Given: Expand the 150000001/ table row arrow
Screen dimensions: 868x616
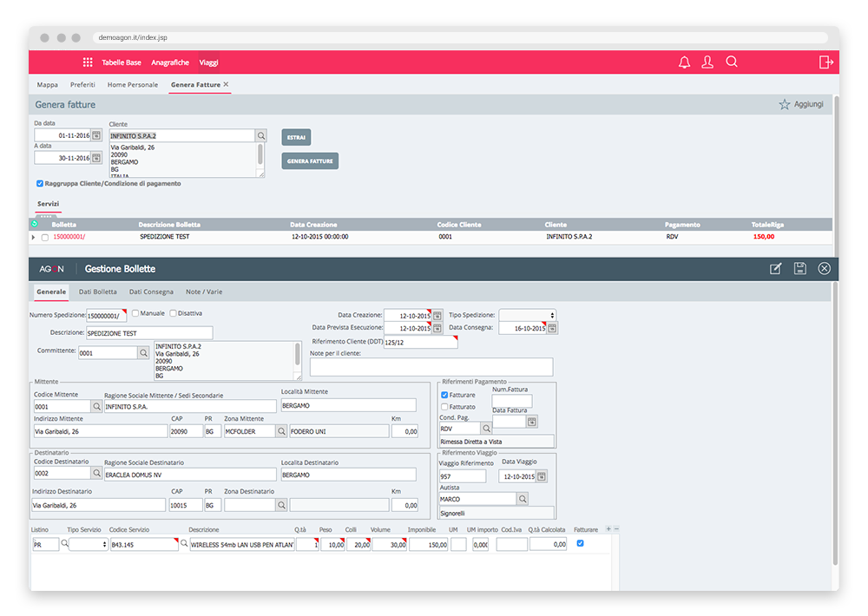Looking at the screenshot, I should 33,238.
